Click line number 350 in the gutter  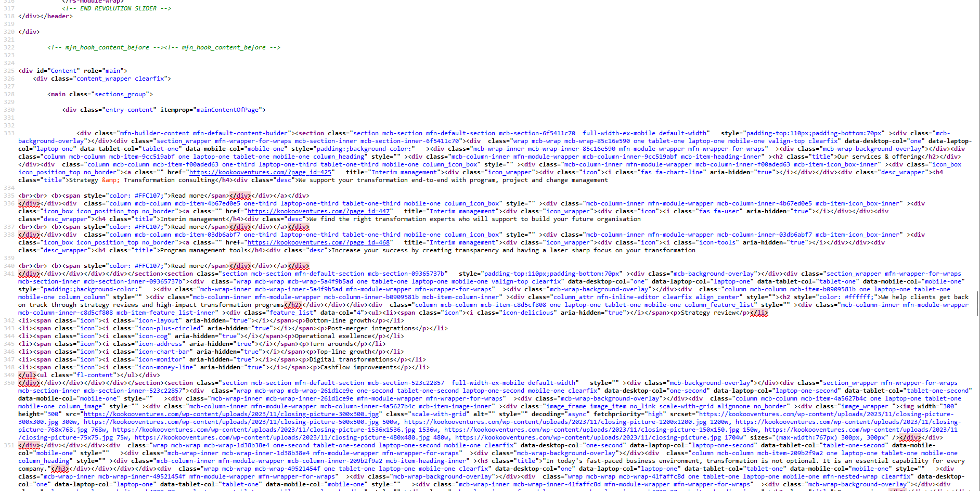tap(9, 383)
